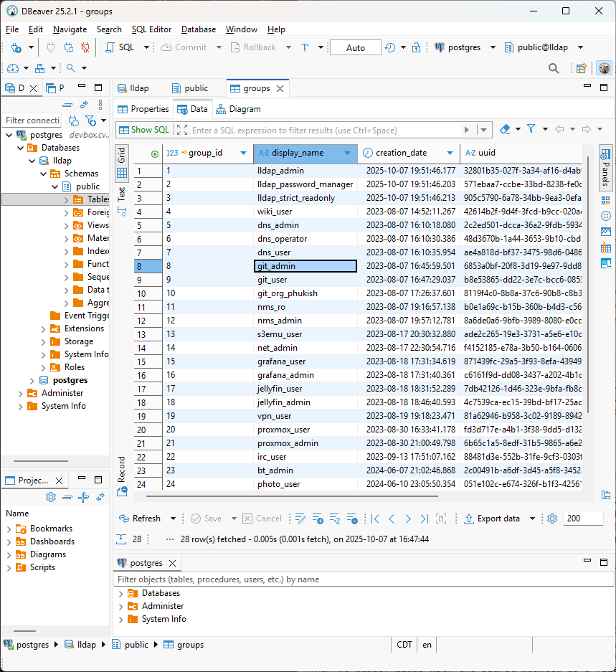This screenshot has width=616, height=672.
Task: Open the fetch size settings gear
Action: (x=551, y=519)
